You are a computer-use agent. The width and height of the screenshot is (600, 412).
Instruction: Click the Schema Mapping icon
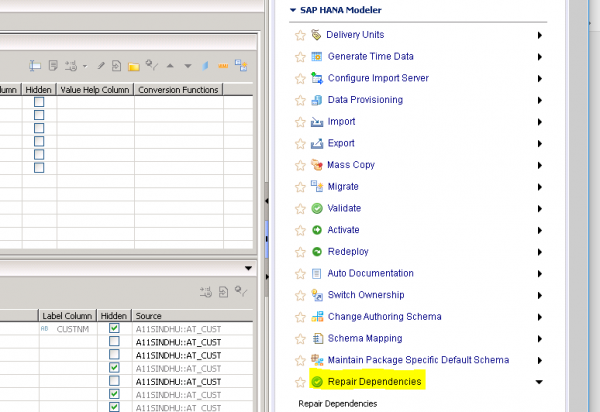click(317, 339)
